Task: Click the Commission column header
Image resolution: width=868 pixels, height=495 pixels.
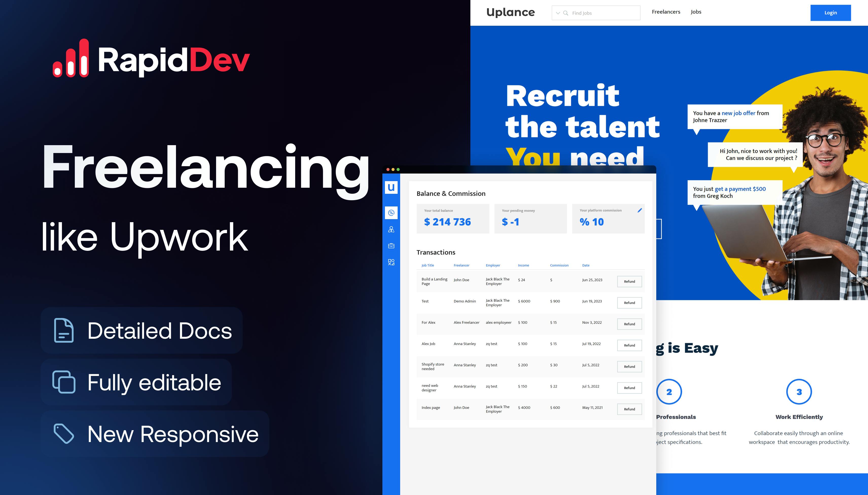Action: (559, 265)
